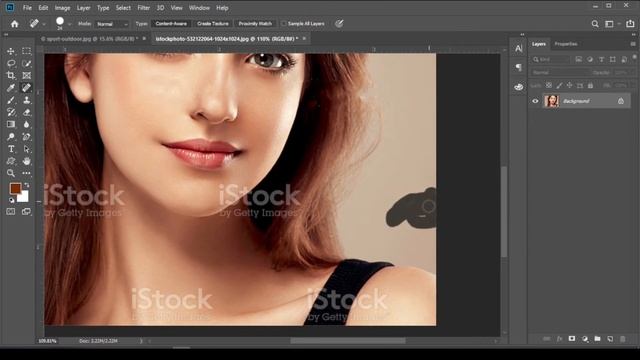
Task: Toggle Quick Mask mode
Action: 11,211
